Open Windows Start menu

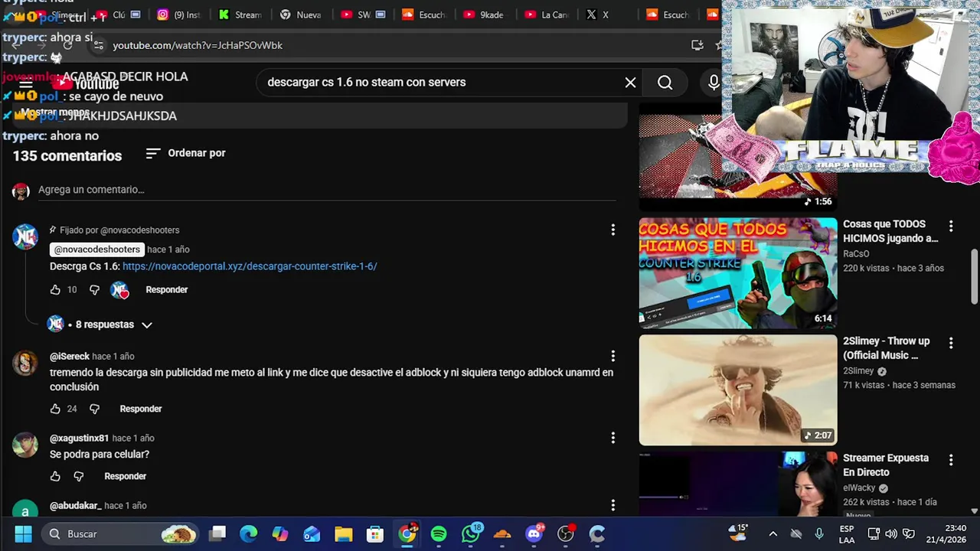pyautogui.click(x=23, y=533)
